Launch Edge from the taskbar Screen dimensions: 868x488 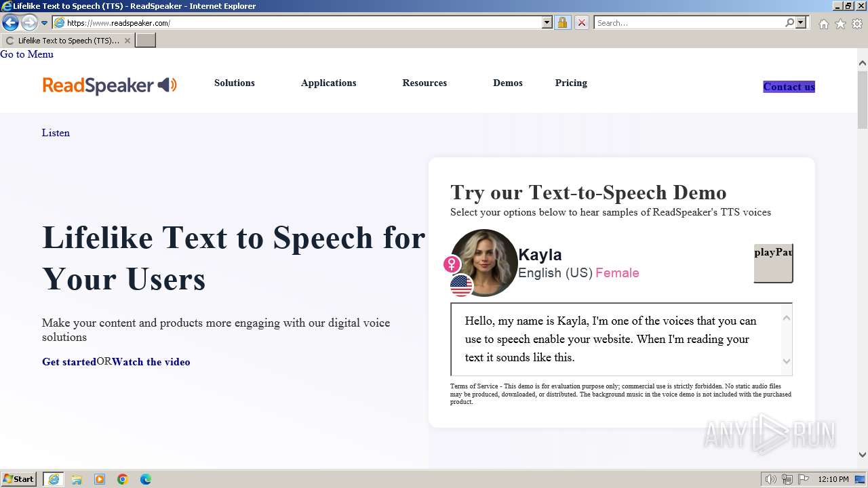point(146,479)
